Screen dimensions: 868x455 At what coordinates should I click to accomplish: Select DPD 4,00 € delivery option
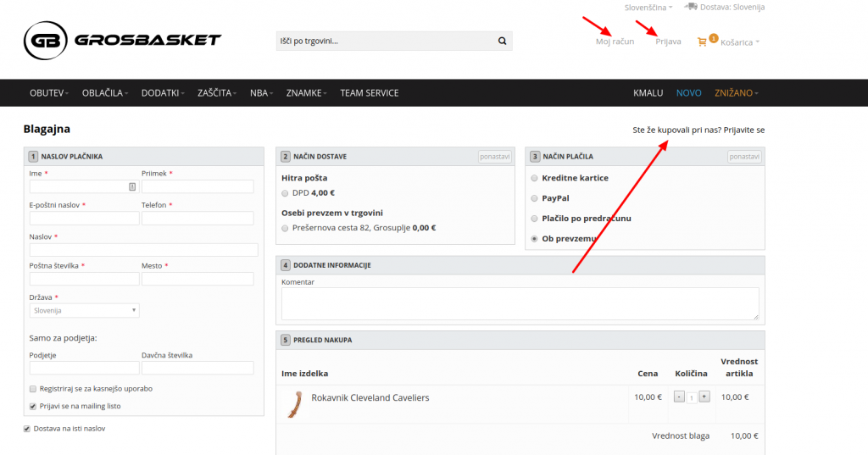coord(286,193)
